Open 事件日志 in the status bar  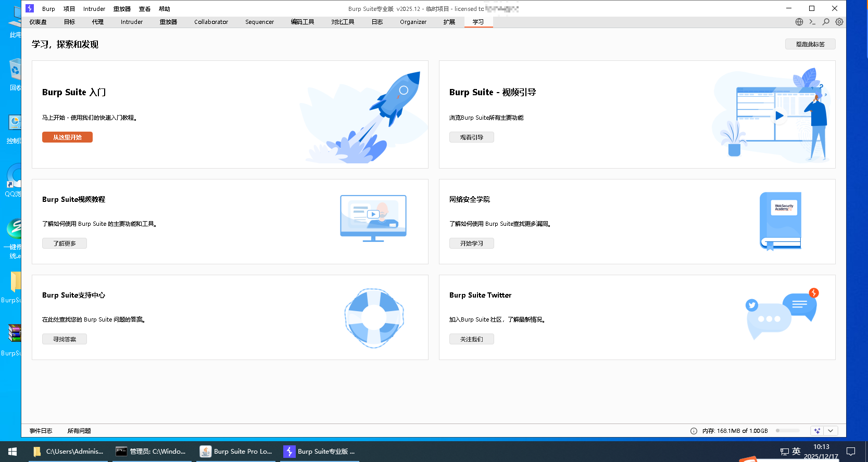[41, 431]
